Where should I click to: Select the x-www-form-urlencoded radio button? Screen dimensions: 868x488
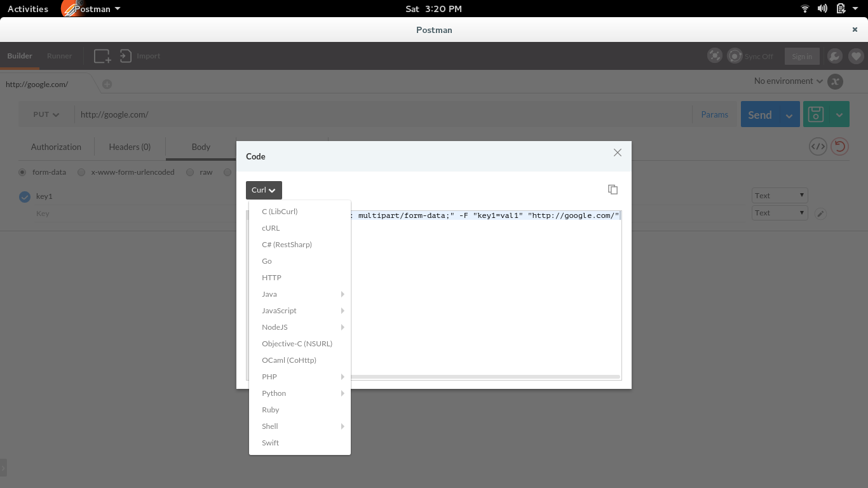81,172
